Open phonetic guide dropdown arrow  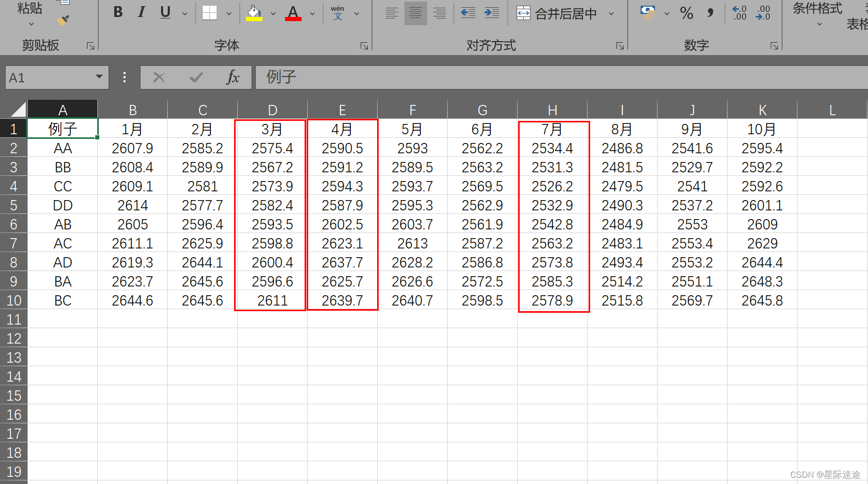(357, 14)
